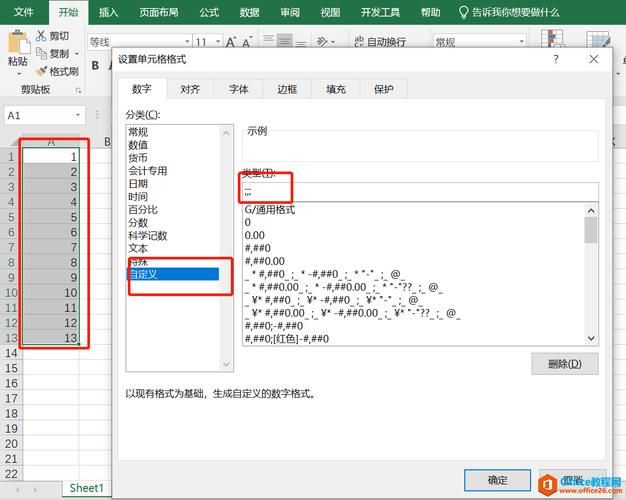Open the font name dropdown

pos(187,42)
